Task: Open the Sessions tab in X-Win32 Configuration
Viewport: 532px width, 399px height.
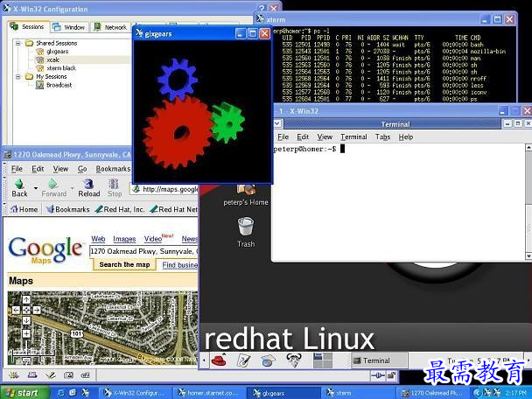Action: tap(28, 26)
